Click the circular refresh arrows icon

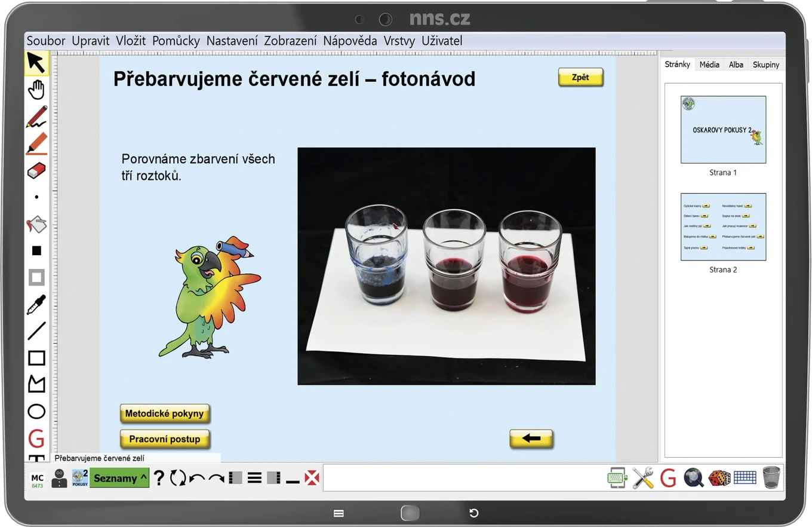click(x=177, y=478)
